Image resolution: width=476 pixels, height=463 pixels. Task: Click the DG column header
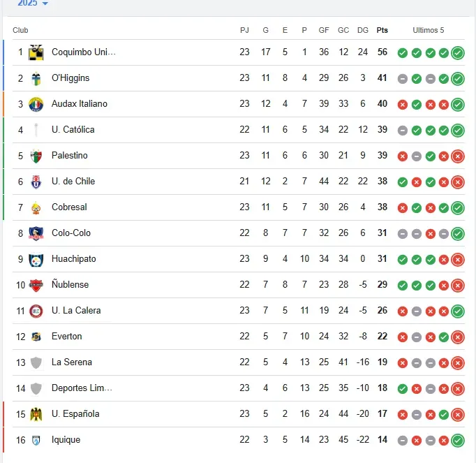pos(363,30)
